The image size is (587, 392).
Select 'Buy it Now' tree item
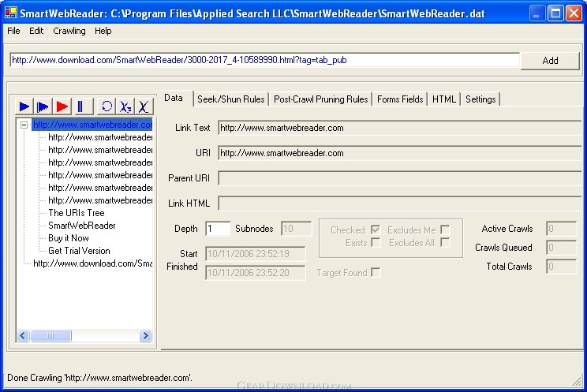coord(69,238)
